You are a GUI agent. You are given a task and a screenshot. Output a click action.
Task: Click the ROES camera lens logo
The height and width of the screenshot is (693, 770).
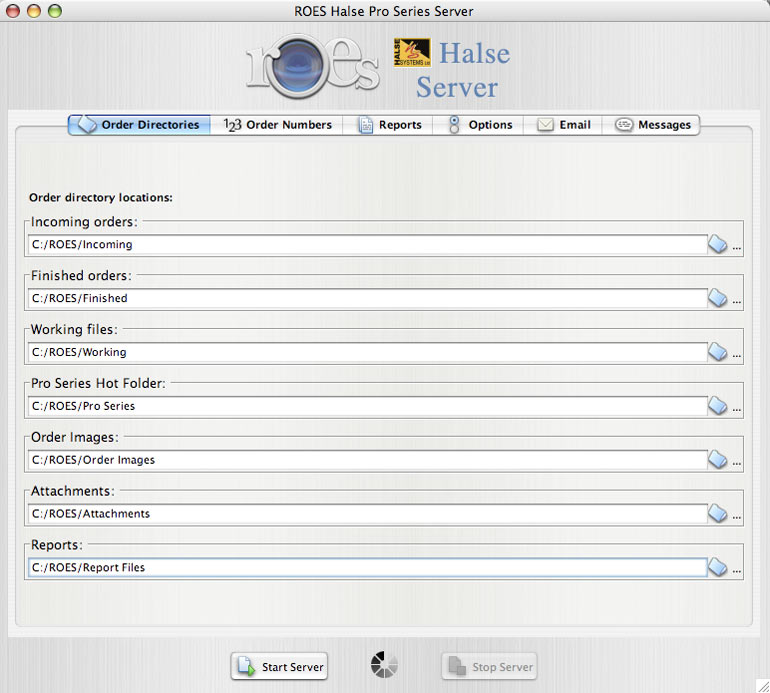tap(296, 67)
